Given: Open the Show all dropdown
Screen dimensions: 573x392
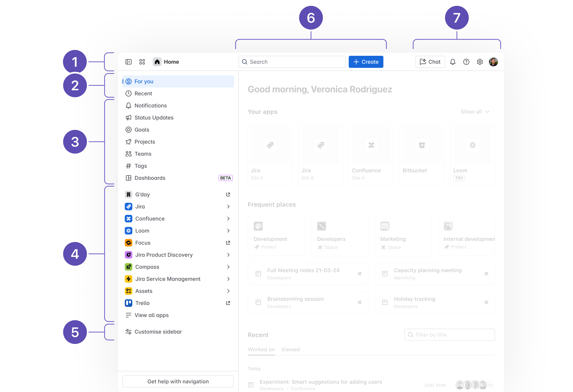Looking at the screenshot, I should 475,112.
